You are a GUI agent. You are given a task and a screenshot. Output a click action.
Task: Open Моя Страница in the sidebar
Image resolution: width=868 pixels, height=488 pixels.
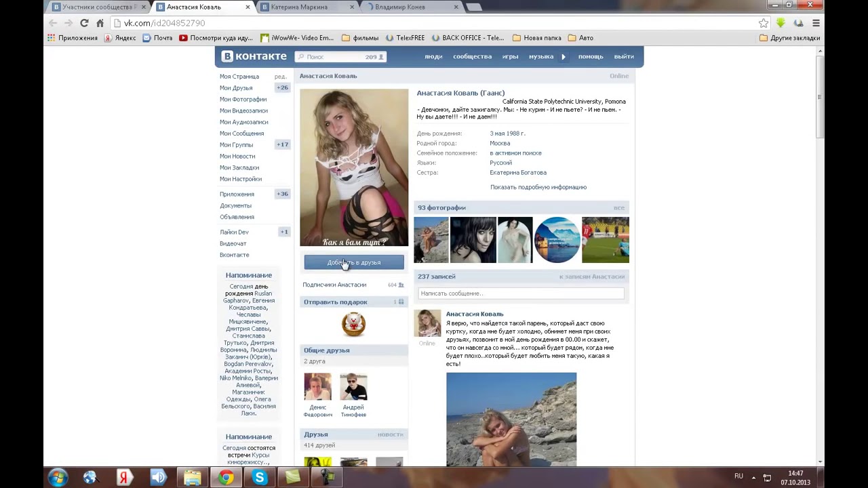coord(239,77)
